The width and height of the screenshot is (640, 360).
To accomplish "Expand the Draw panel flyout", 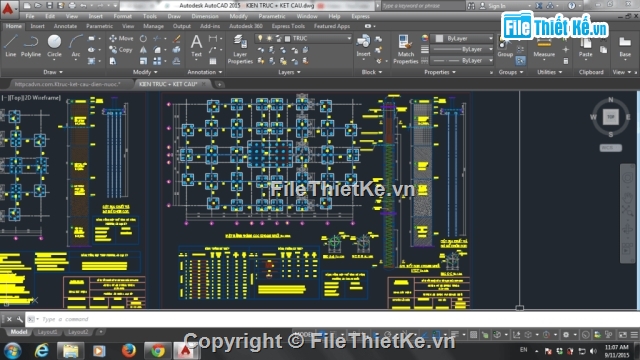I will [53, 72].
